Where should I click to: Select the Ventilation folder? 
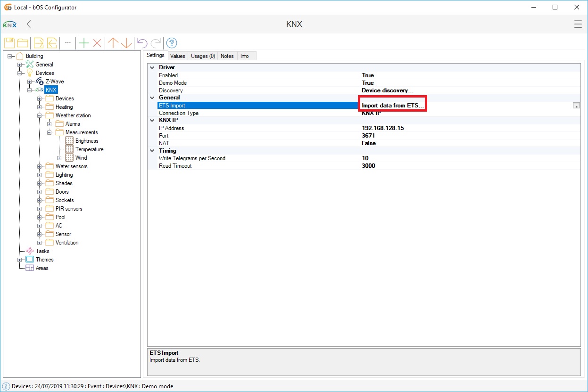point(67,243)
